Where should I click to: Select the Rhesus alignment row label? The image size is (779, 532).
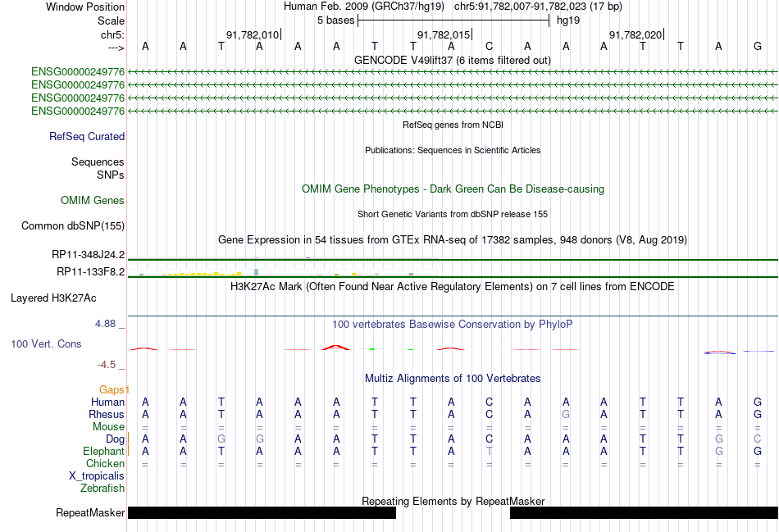coord(107,414)
